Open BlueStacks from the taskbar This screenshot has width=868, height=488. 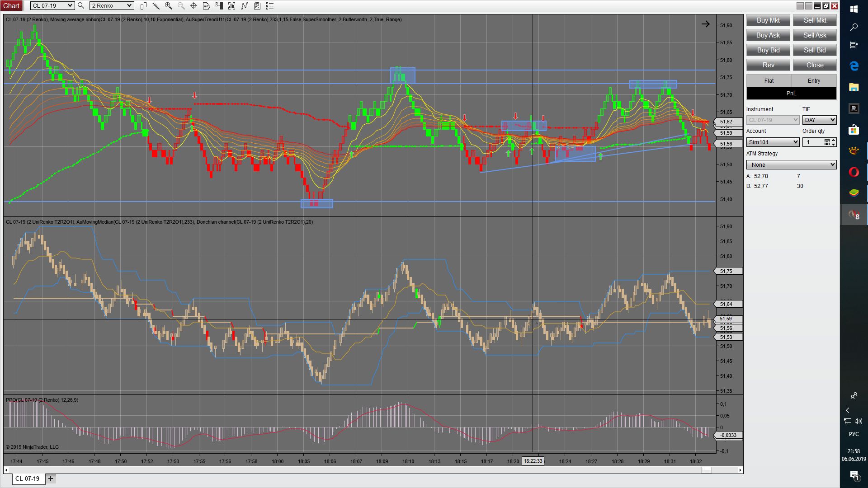pos(854,193)
